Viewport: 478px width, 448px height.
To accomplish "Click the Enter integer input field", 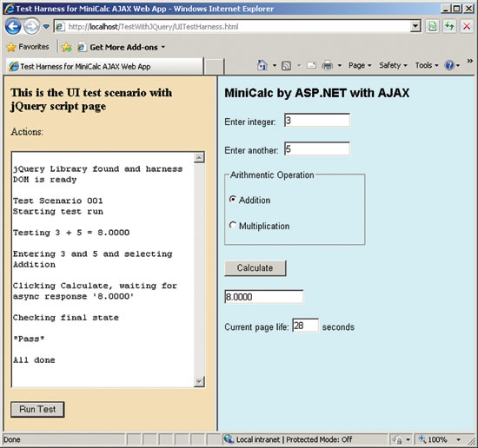I will (317, 121).
